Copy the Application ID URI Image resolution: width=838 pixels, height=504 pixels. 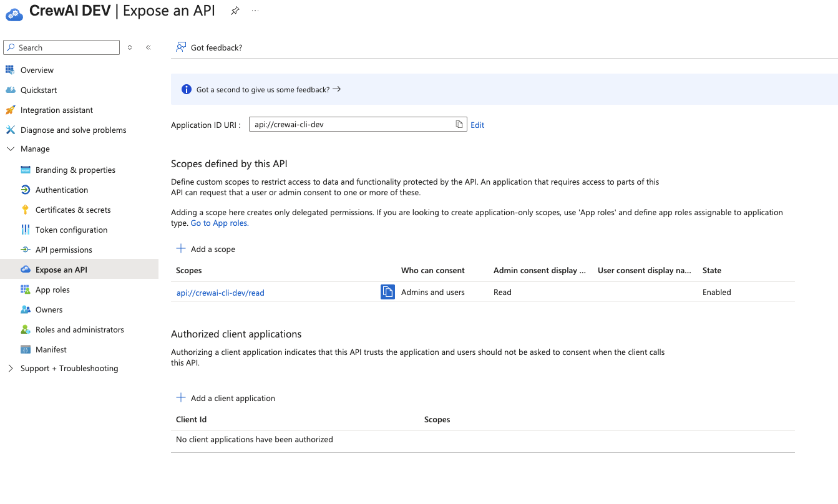point(460,124)
